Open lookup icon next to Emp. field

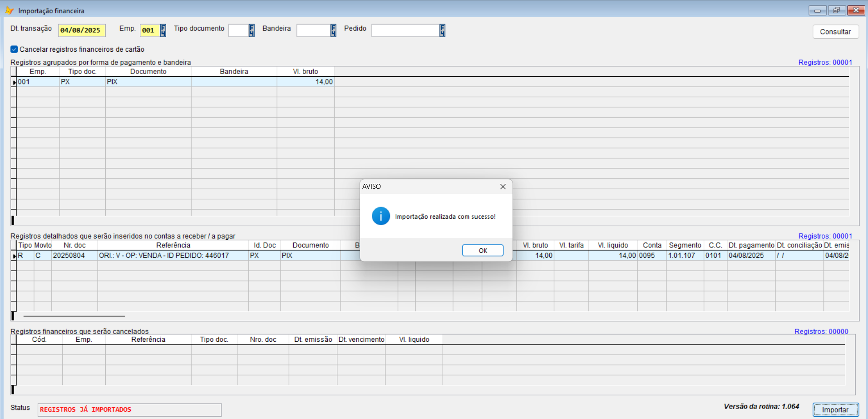pyautogui.click(x=163, y=30)
